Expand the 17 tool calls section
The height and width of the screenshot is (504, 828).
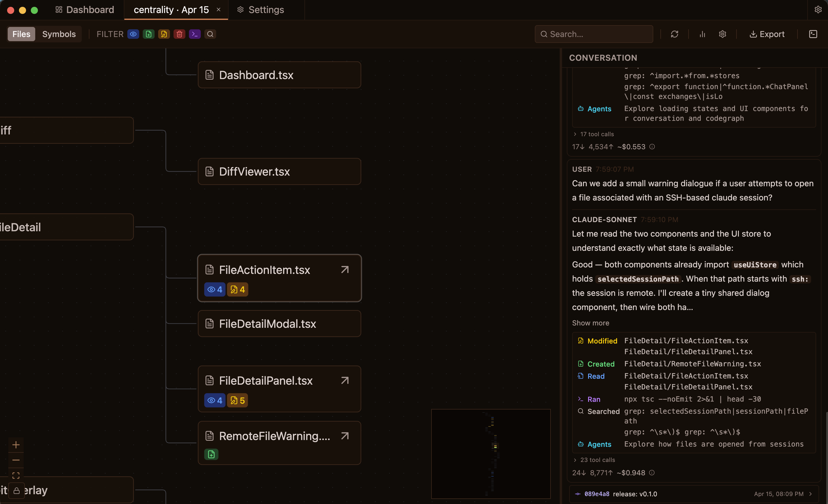pyautogui.click(x=593, y=134)
